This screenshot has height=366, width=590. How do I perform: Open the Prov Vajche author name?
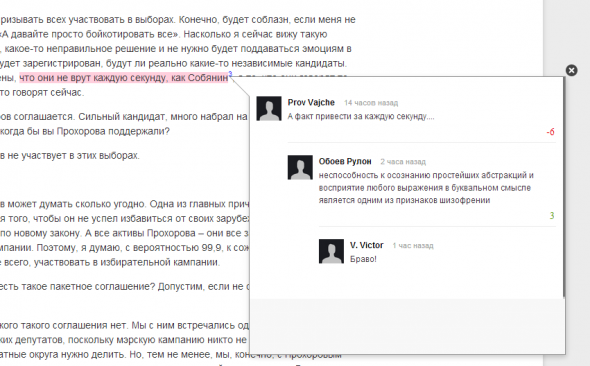[x=311, y=102]
